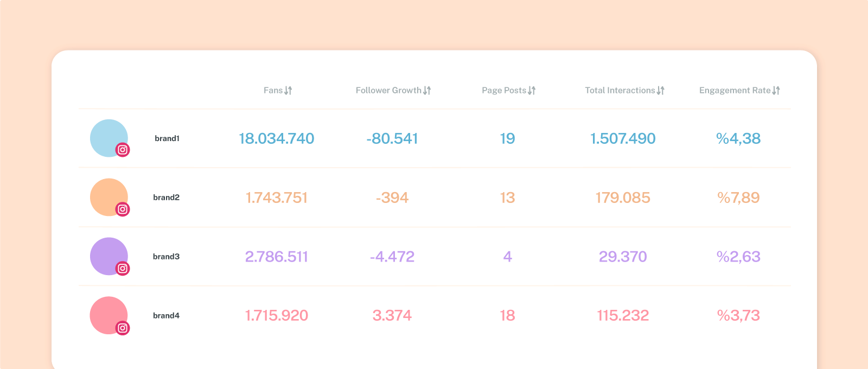Open sort options for Total Interactions column
This screenshot has width=868, height=369.
[x=661, y=90]
